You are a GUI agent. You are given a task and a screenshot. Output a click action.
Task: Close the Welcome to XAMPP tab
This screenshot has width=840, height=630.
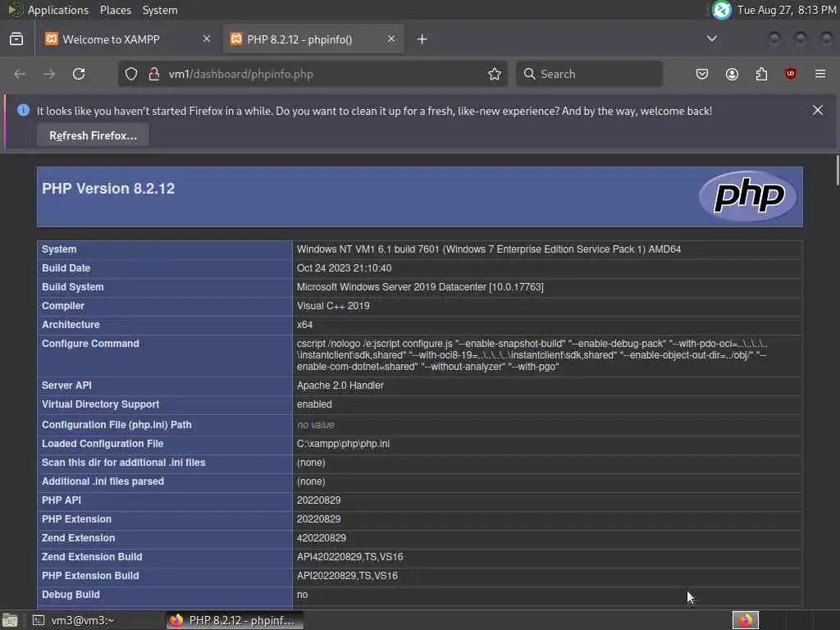207,39
